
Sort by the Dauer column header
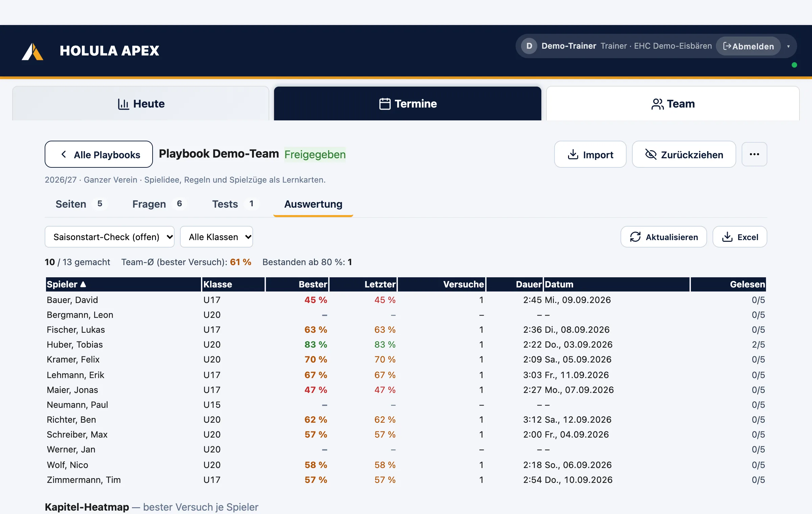point(515,284)
